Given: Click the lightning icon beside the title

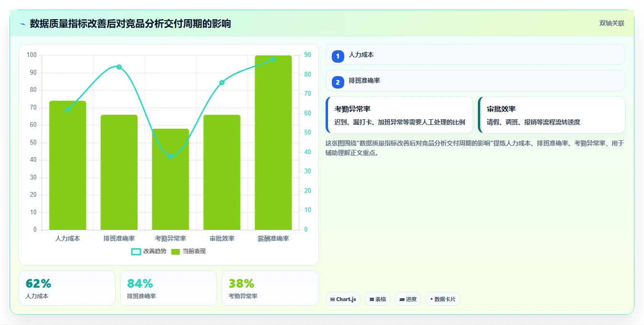Looking at the screenshot, I should point(23,23).
